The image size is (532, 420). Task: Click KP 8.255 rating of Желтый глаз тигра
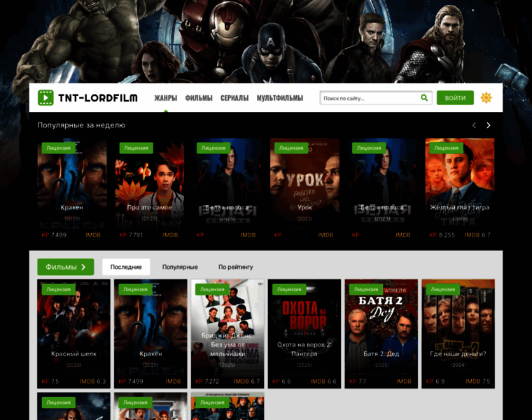click(442, 234)
